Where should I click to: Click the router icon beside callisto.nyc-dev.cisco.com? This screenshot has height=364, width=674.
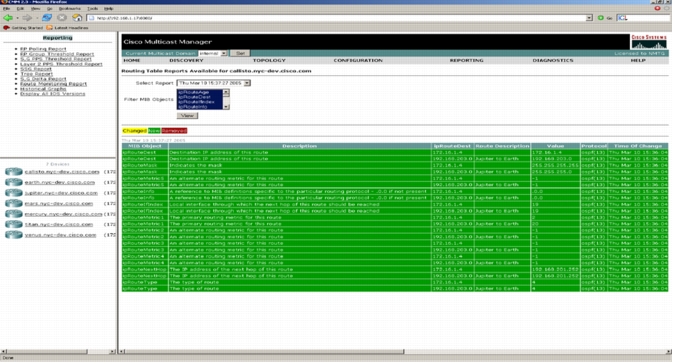[x=13, y=171]
